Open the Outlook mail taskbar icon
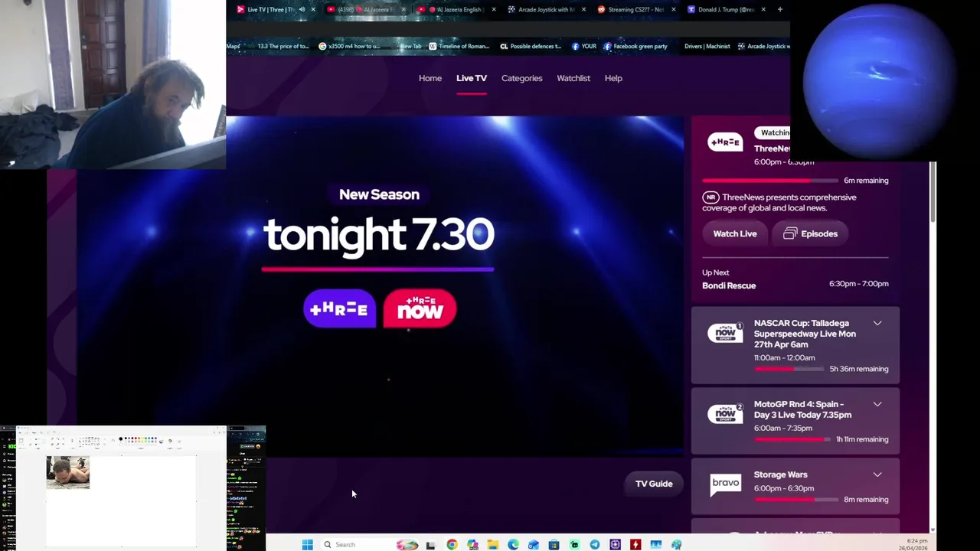Image resolution: width=980 pixels, height=551 pixels. (x=534, y=544)
